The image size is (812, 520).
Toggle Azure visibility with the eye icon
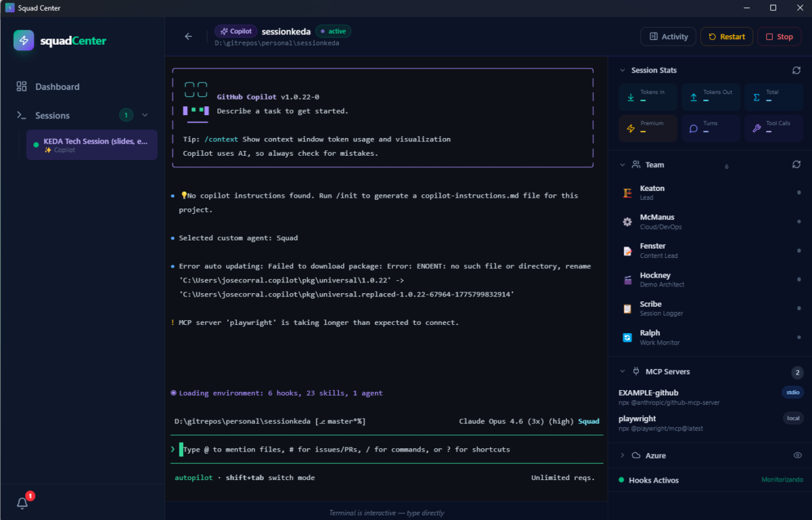[x=797, y=456]
